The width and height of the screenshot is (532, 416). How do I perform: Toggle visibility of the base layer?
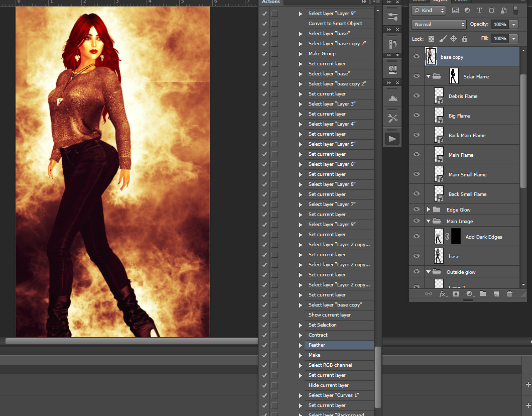tap(416, 256)
